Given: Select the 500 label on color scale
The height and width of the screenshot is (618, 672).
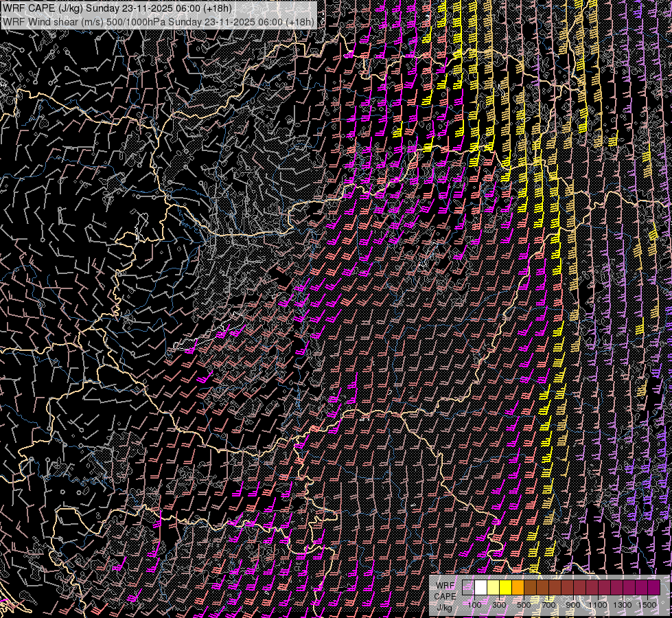Looking at the screenshot, I should point(524,604).
